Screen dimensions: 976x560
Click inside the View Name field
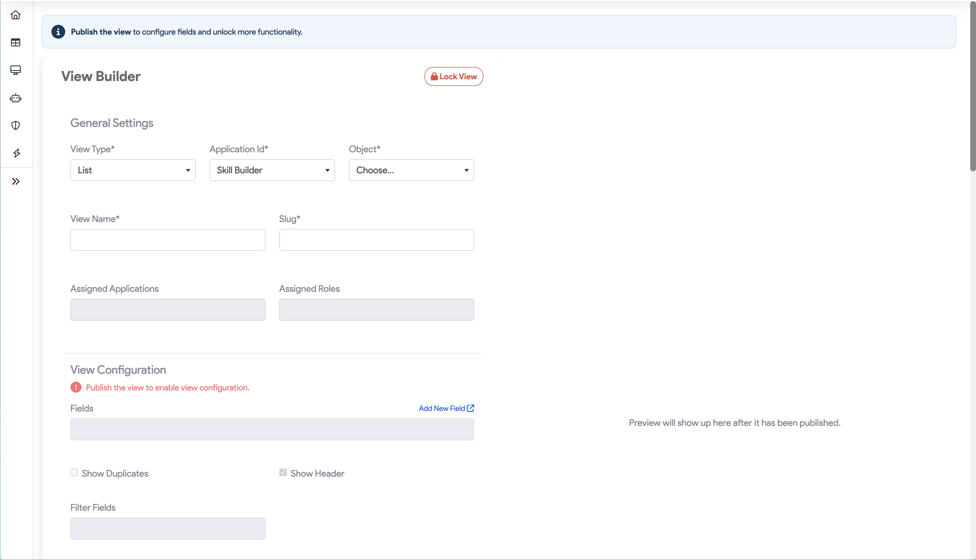tap(167, 240)
